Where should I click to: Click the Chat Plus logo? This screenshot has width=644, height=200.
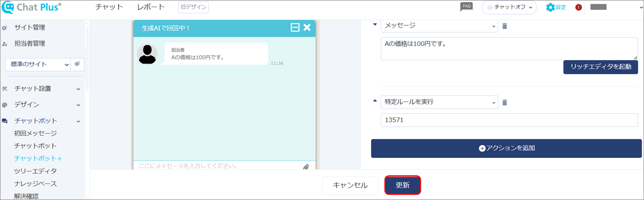(32, 7)
